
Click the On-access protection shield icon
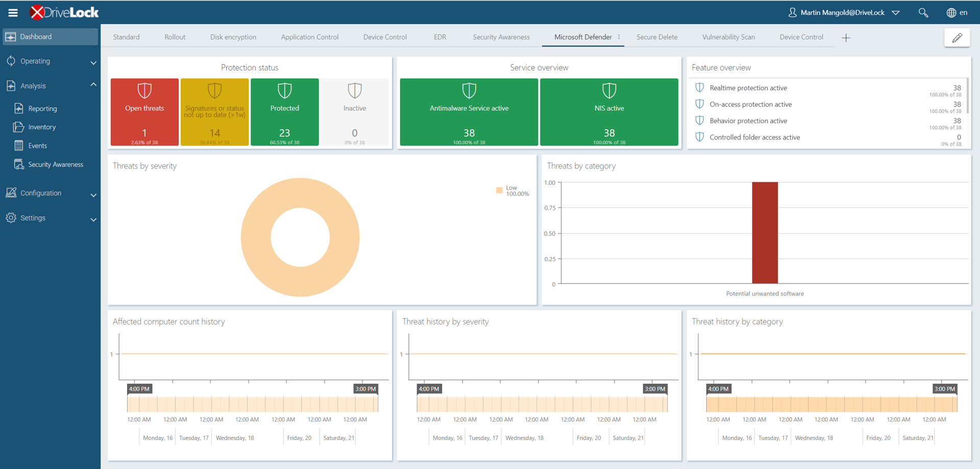700,104
